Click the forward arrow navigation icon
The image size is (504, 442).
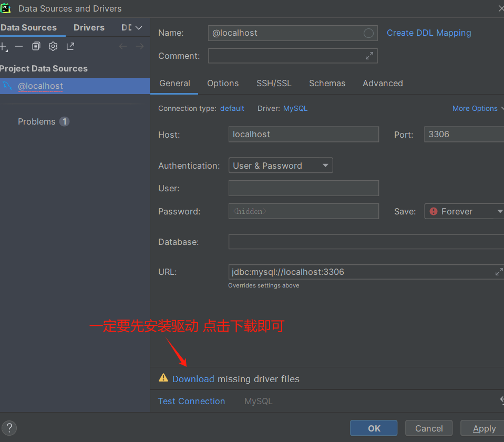tap(140, 47)
